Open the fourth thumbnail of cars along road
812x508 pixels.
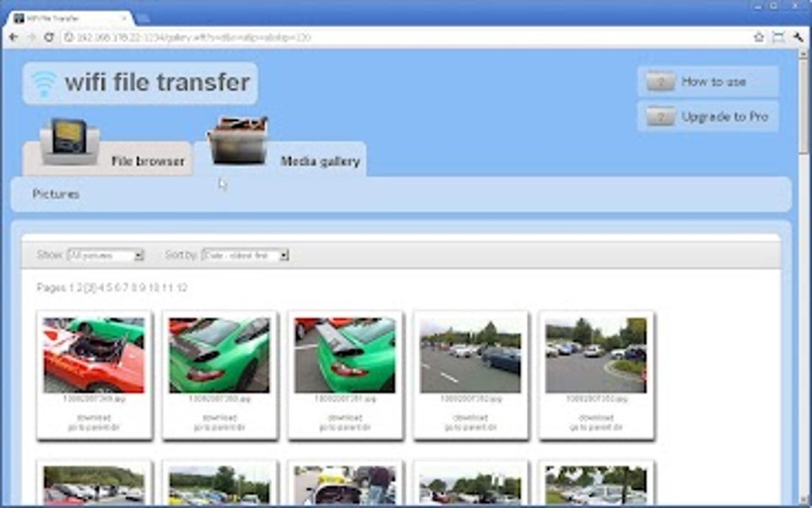point(470,355)
